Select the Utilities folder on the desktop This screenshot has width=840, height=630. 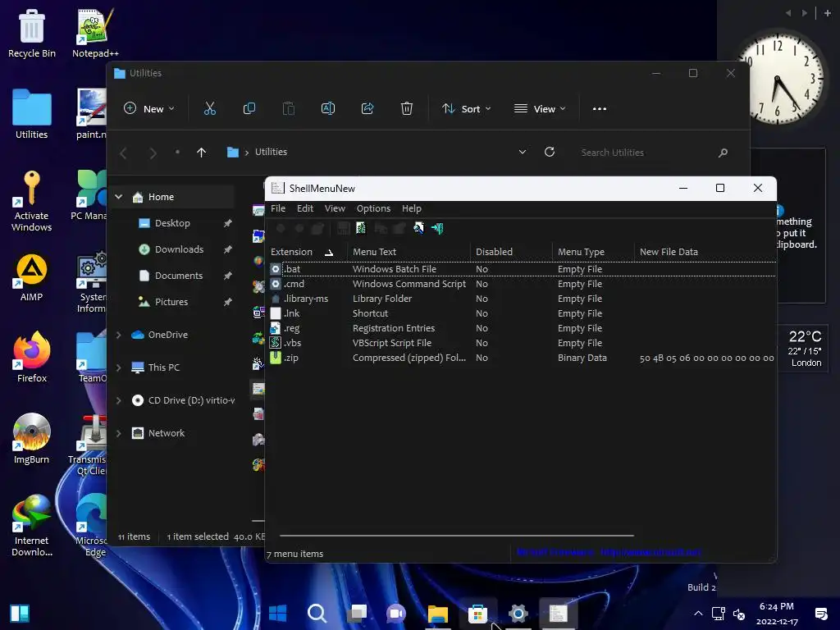pos(32,114)
